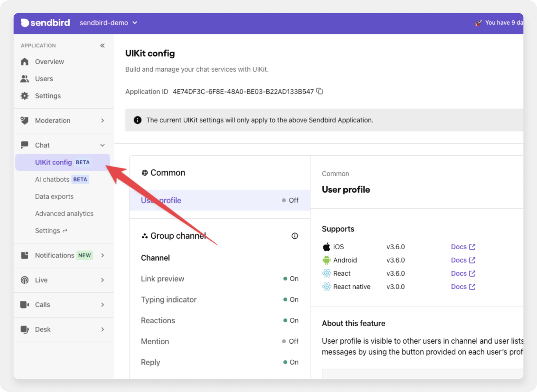Open application Settings with gear label
The width and height of the screenshot is (537, 392).
48,96
